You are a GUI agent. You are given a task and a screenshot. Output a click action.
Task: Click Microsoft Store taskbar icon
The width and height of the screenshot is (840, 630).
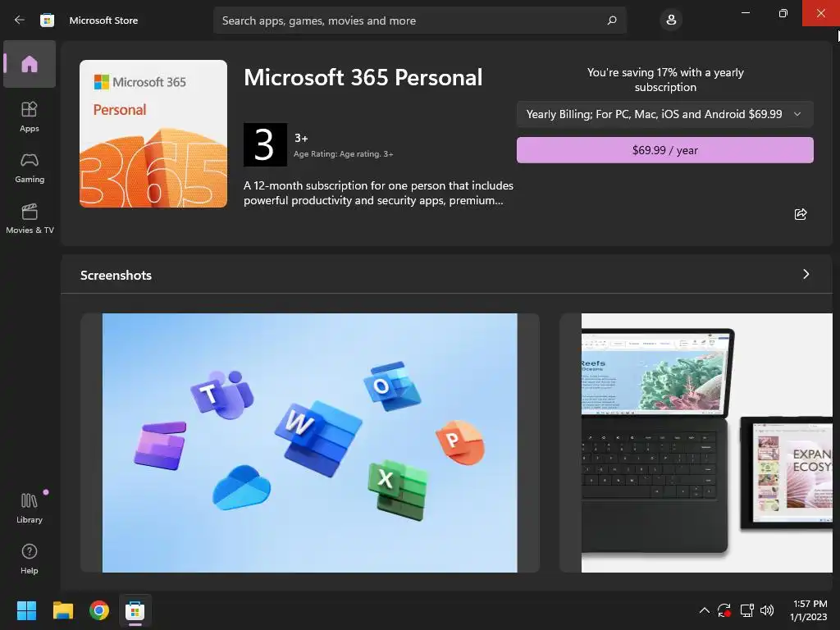click(135, 610)
